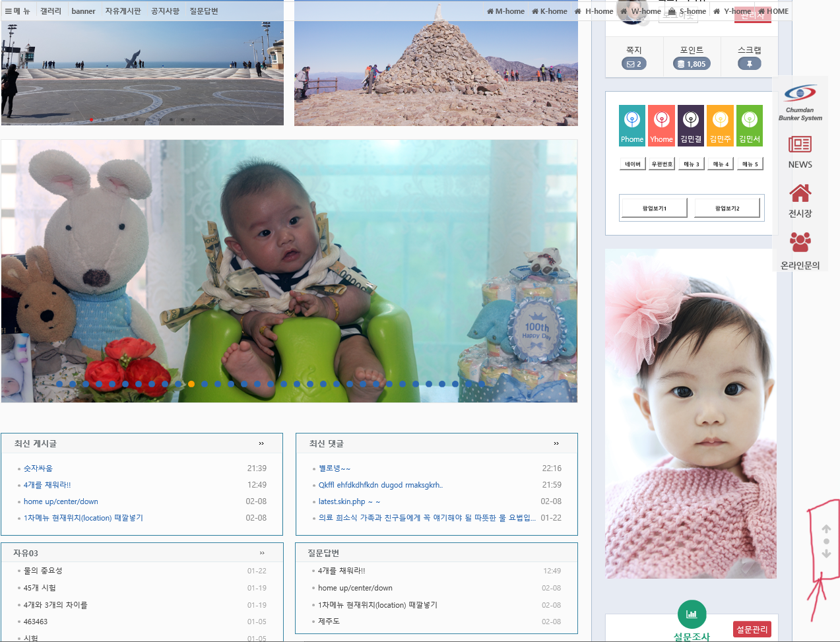
Task: Click the middle dot between scroll arrows
Action: tap(826, 541)
